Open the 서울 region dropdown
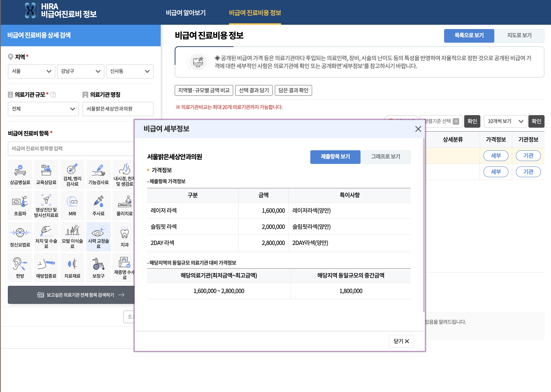This screenshot has width=551, height=392. click(x=31, y=71)
